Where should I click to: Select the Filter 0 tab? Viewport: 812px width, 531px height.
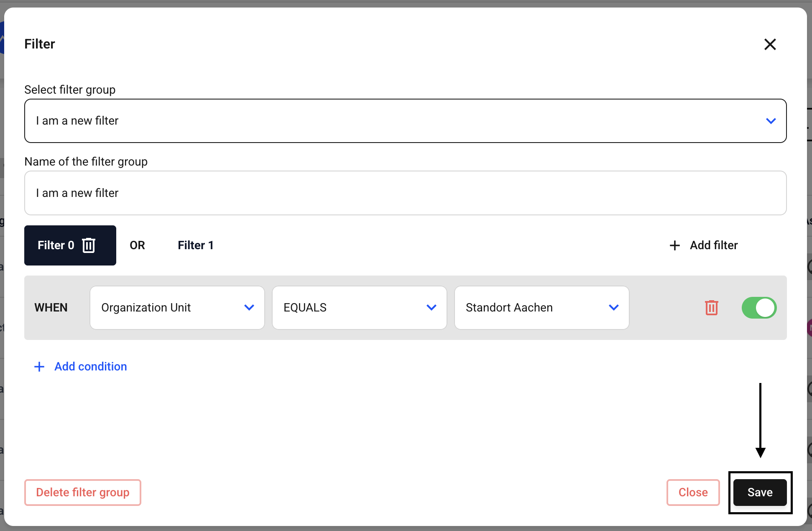coord(56,245)
